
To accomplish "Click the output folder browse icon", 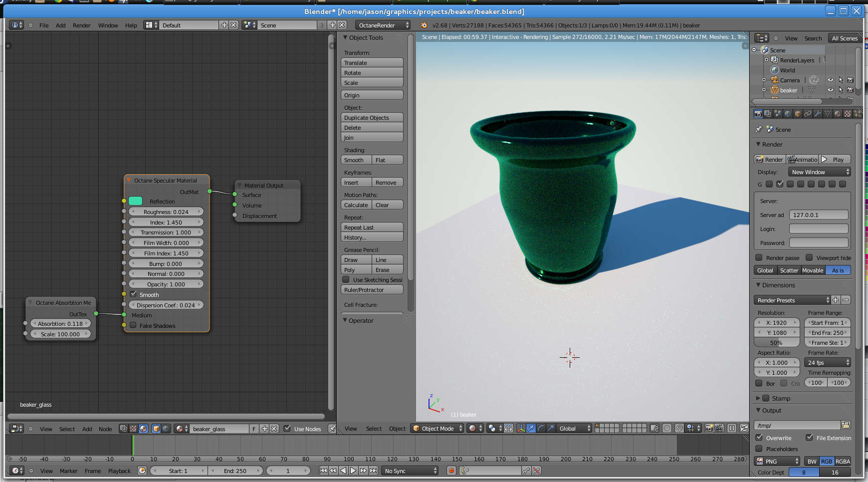I will 846,425.
